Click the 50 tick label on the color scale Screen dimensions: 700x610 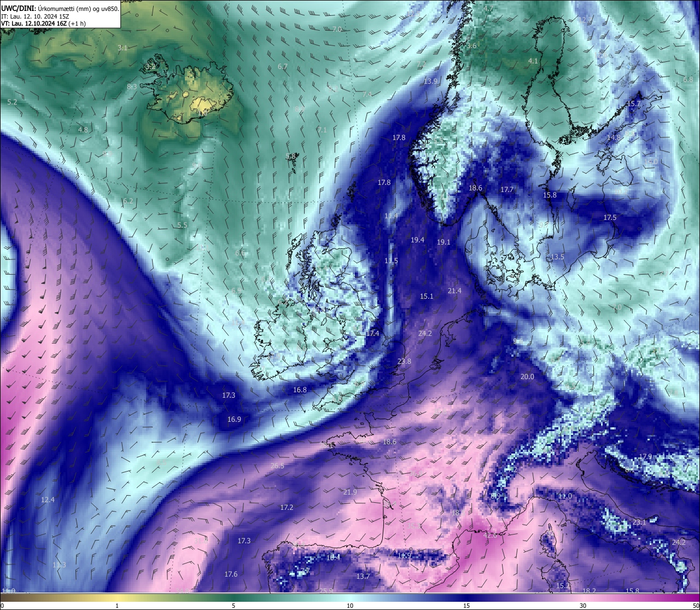coord(696,606)
